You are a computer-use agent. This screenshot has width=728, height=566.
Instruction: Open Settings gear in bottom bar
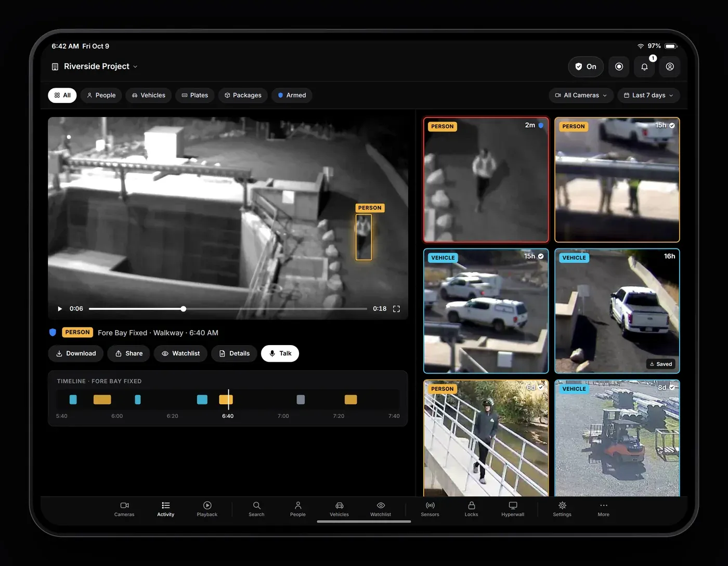tap(562, 509)
